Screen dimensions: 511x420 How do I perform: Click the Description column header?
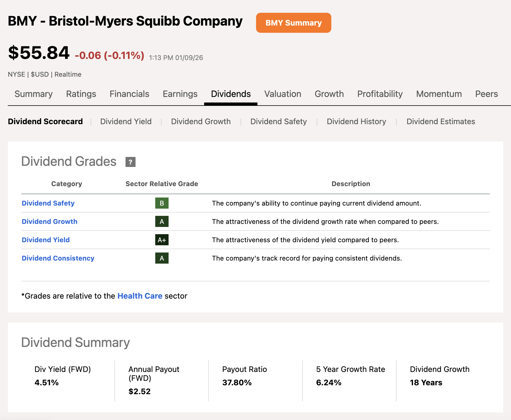(x=351, y=184)
